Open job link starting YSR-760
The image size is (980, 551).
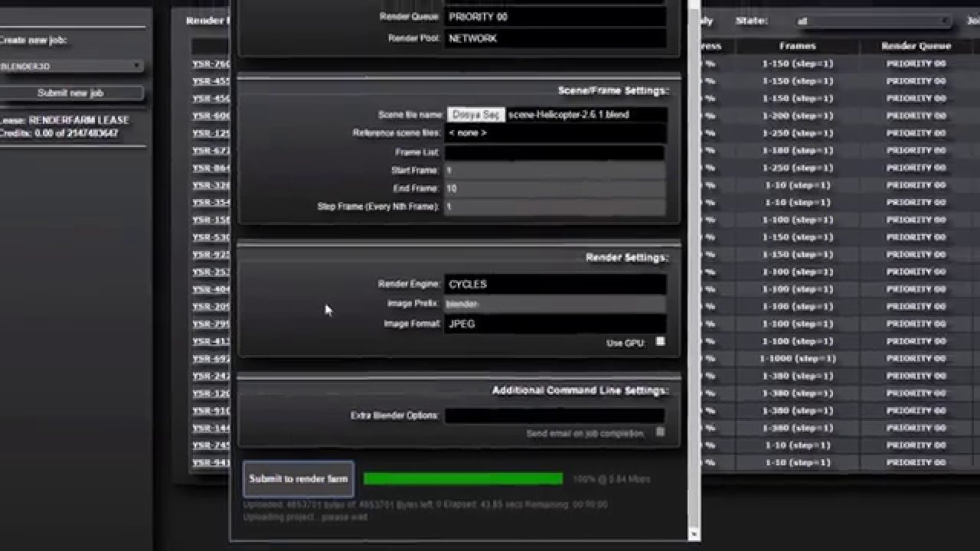tap(211, 64)
